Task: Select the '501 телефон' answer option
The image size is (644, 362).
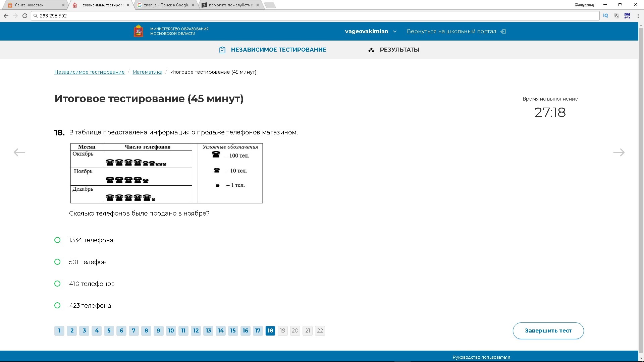Action: (x=57, y=262)
